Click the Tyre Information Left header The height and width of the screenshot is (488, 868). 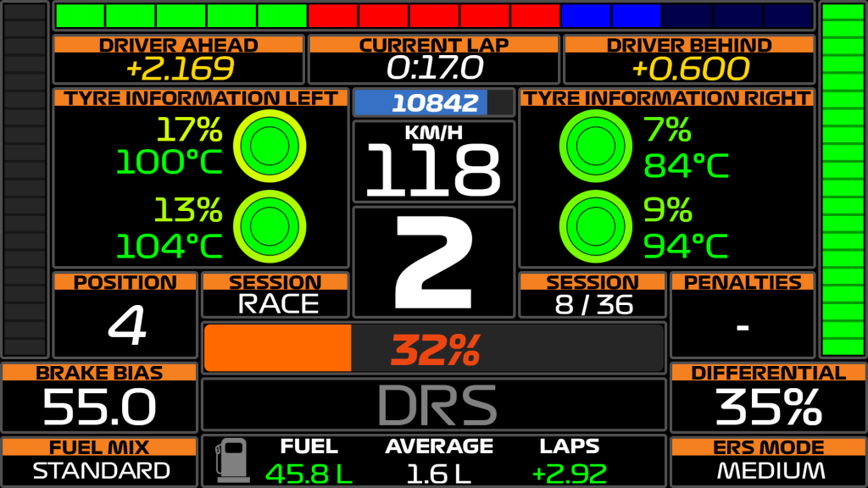coord(201,98)
